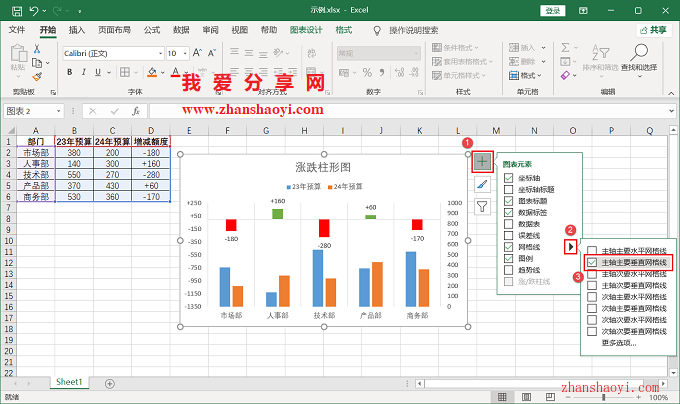680x404 pixels.
Task: Check 主轴次要垂直网格线 checkbox
Action: 592,285
